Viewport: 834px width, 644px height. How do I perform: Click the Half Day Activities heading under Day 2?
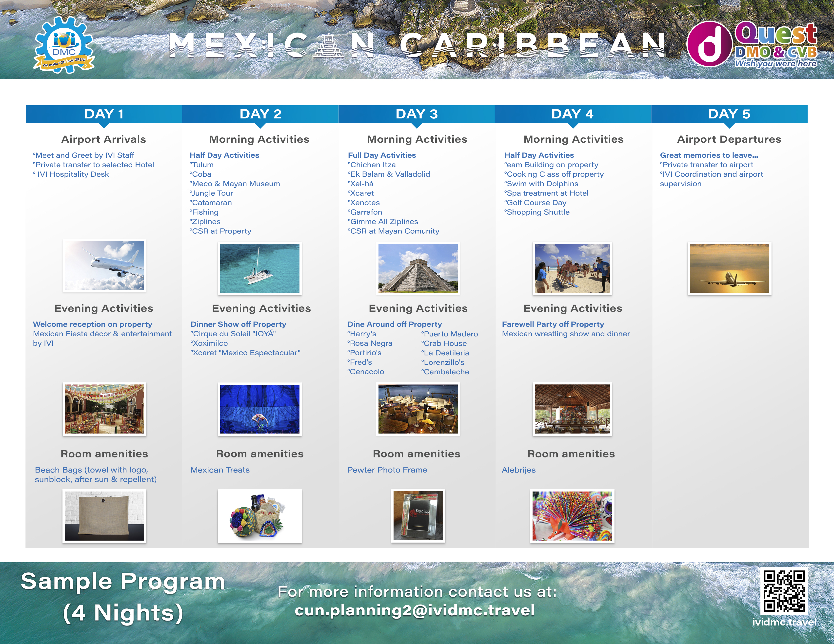(224, 155)
